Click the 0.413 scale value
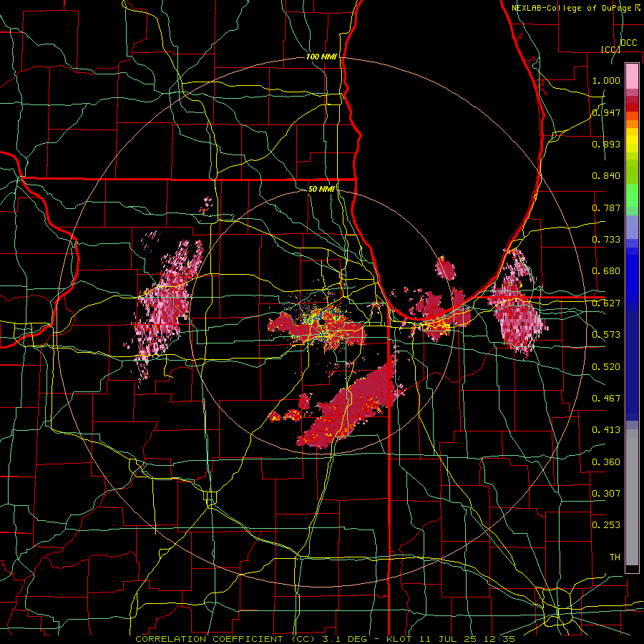Screen dimensions: 644x644 (606, 430)
